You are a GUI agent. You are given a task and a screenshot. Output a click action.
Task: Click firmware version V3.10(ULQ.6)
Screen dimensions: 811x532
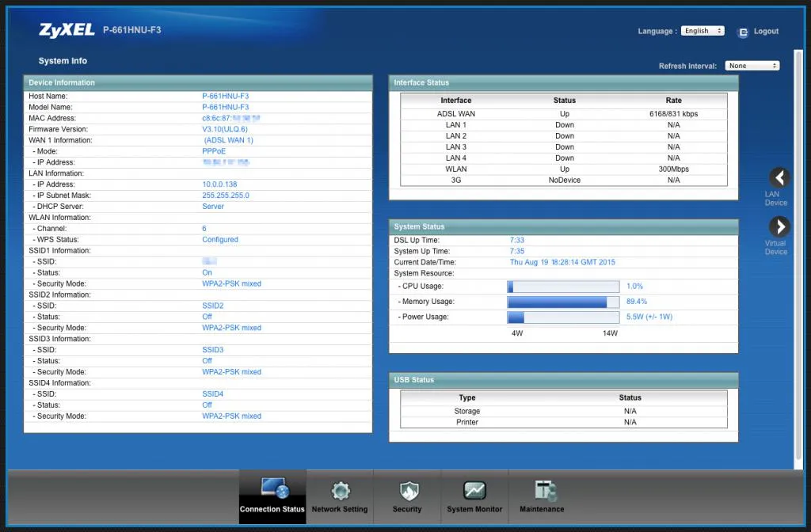225,129
